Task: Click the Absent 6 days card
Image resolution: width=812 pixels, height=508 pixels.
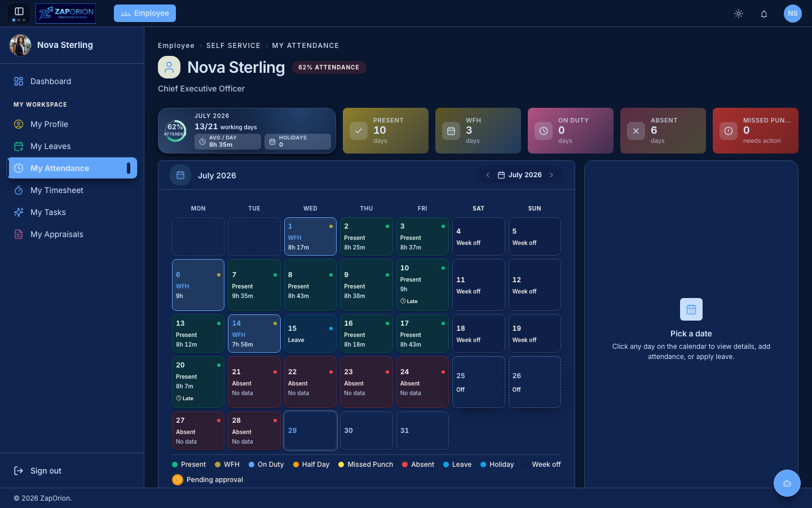Action: [663, 130]
